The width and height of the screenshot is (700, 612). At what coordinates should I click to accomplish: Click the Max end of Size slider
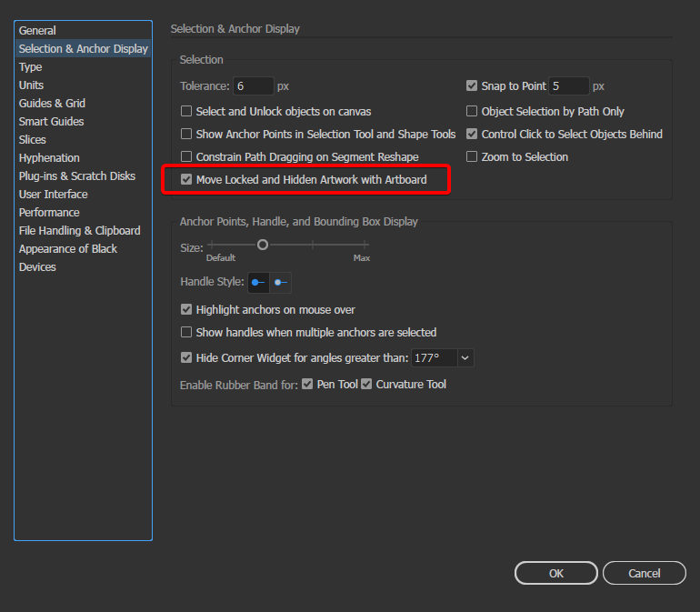point(365,245)
